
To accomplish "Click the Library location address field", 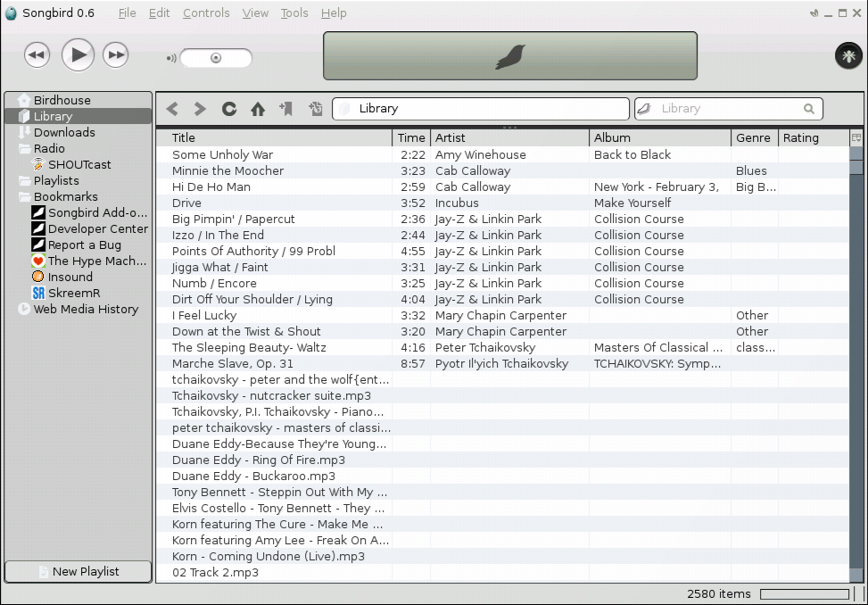I will click(x=481, y=109).
